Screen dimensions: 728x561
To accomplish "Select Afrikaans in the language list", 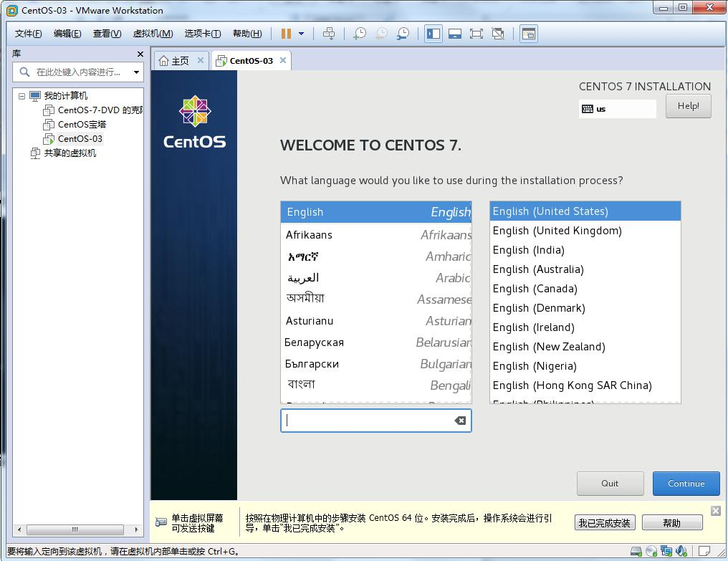I will (x=376, y=235).
